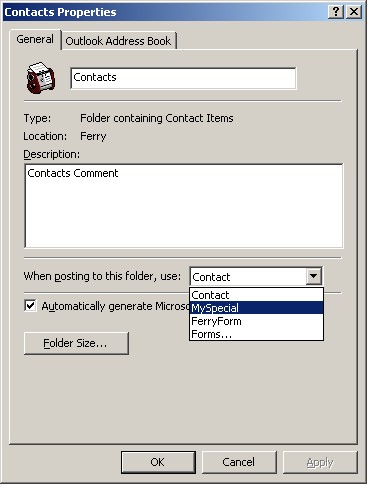Open the Outlook Address Book tab
The height and width of the screenshot is (484, 367).
[118, 41]
